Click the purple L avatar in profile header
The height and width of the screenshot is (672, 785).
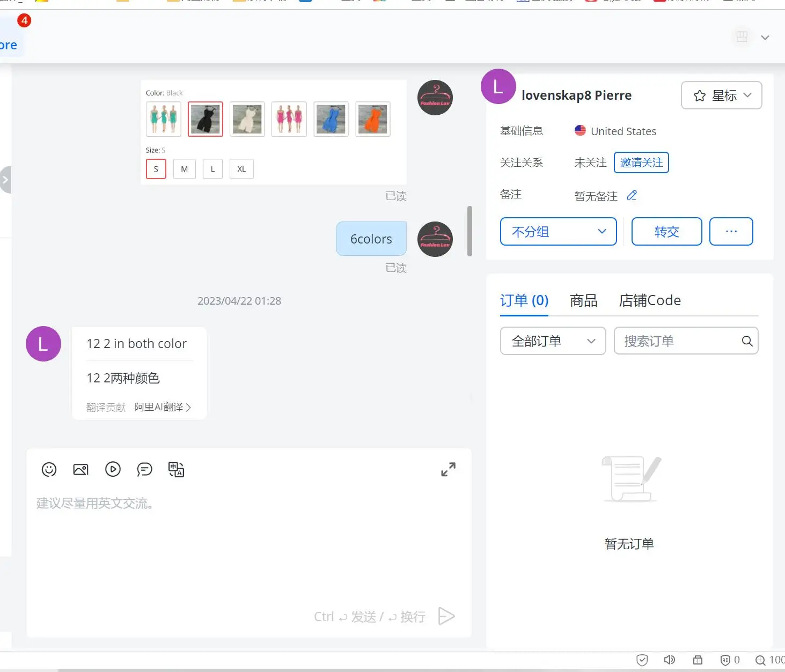(498, 86)
